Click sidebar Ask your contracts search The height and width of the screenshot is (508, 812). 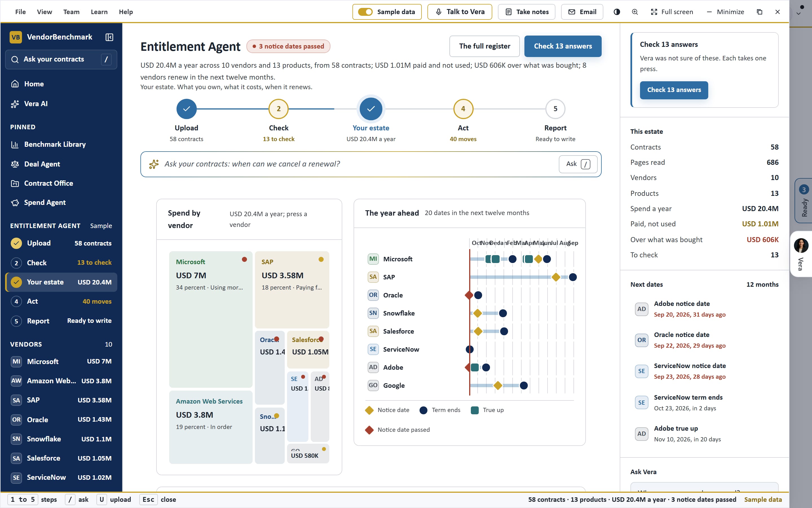[x=61, y=60]
